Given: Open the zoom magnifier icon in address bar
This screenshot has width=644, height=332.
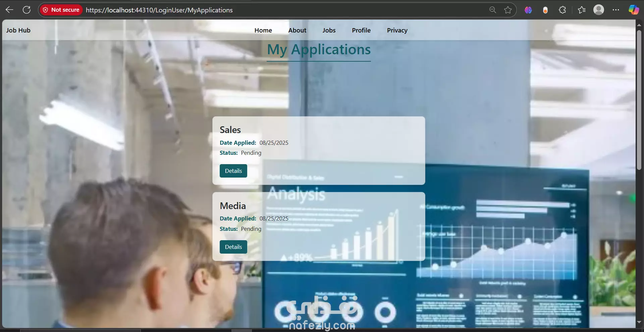Looking at the screenshot, I should pyautogui.click(x=492, y=10).
